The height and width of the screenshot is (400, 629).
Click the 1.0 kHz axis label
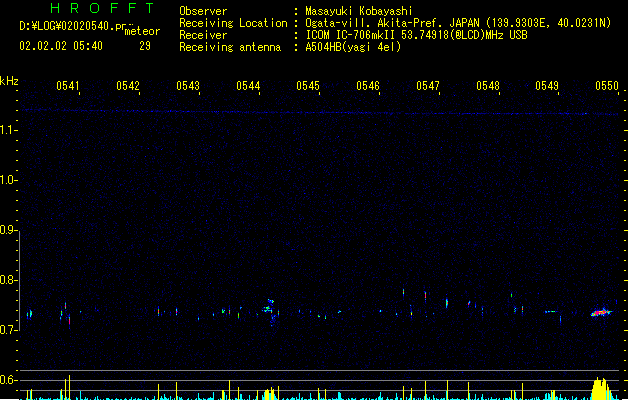[x=8, y=180]
